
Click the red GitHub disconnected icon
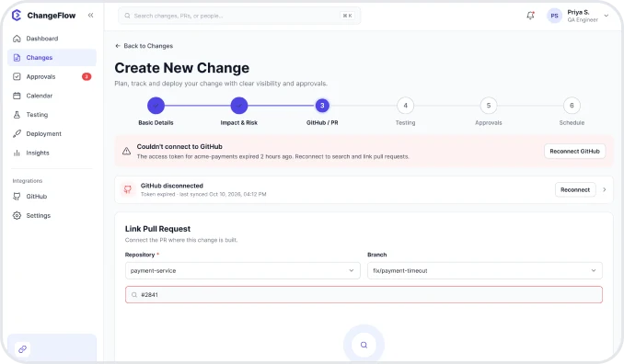click(128, 189)
